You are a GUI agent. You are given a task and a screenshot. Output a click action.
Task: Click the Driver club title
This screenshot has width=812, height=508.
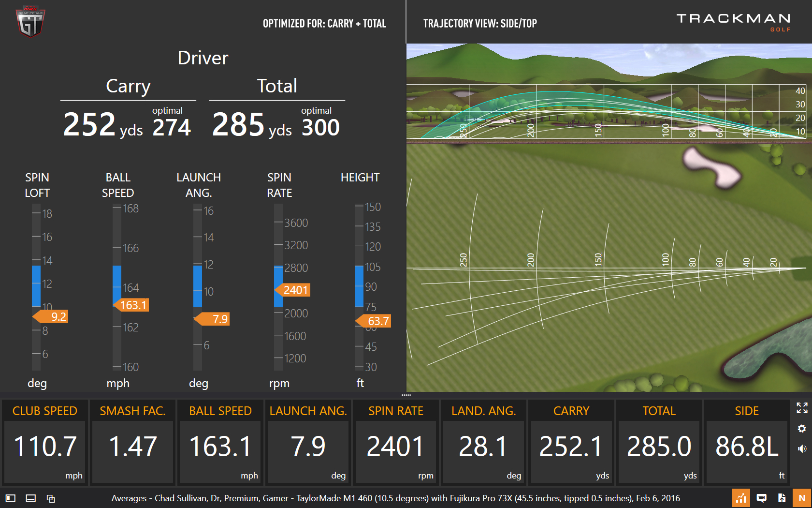[x=203, y=58]
